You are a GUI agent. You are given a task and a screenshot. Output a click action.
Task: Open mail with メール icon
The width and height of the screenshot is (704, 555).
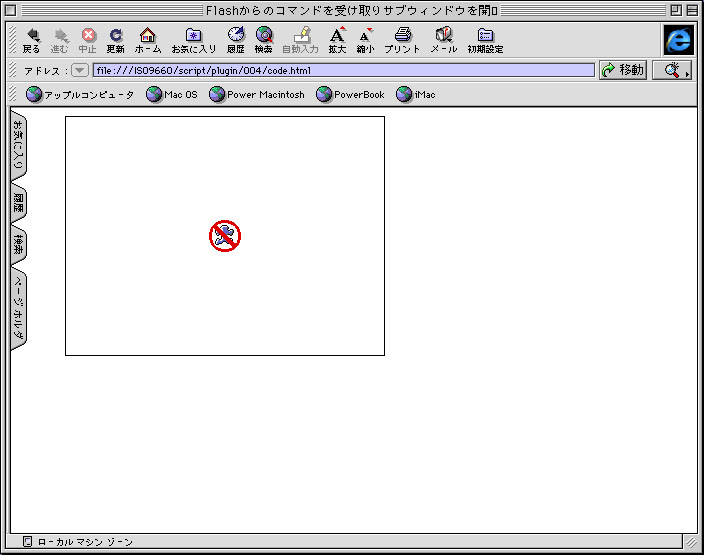point(444,40)
